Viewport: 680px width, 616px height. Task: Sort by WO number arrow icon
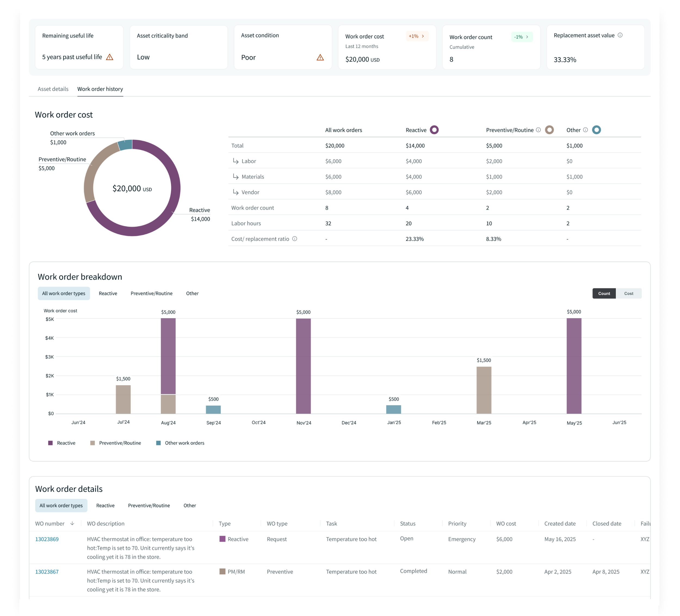[72, 523]
